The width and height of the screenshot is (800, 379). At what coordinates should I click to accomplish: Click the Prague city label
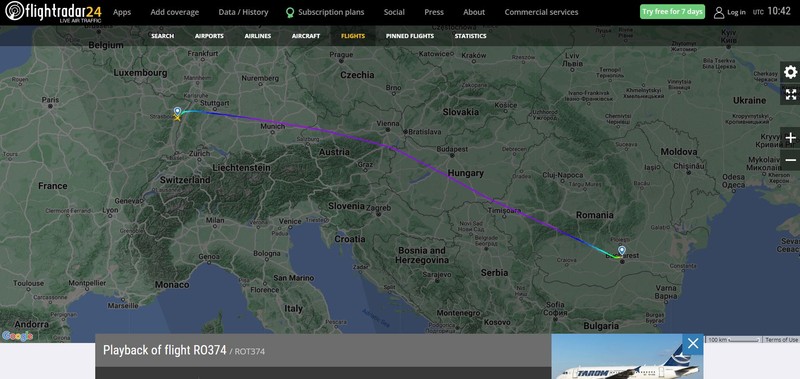[x=341, y=55]
